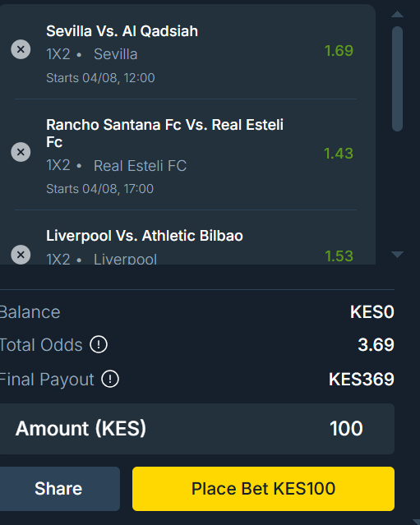Viewport: 420px width, 525px height.
Task: Remove Liverpool Vs. Athletic Bilbao selection
Action: [x=21, y=255]
